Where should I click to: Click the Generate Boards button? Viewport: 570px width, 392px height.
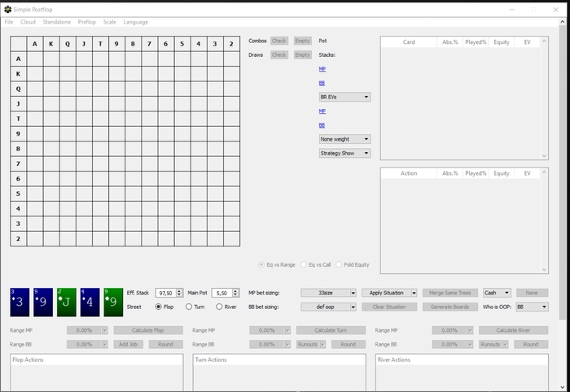click(449, 307)
